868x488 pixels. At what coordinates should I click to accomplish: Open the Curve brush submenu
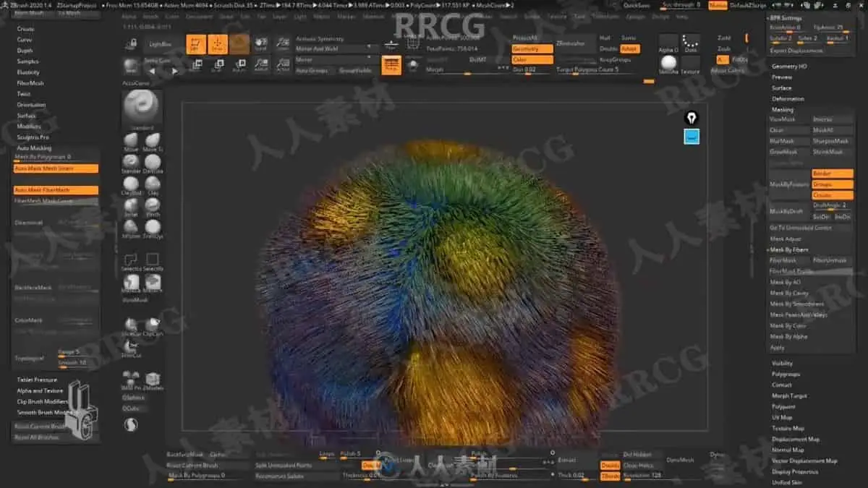coord(25,39)
